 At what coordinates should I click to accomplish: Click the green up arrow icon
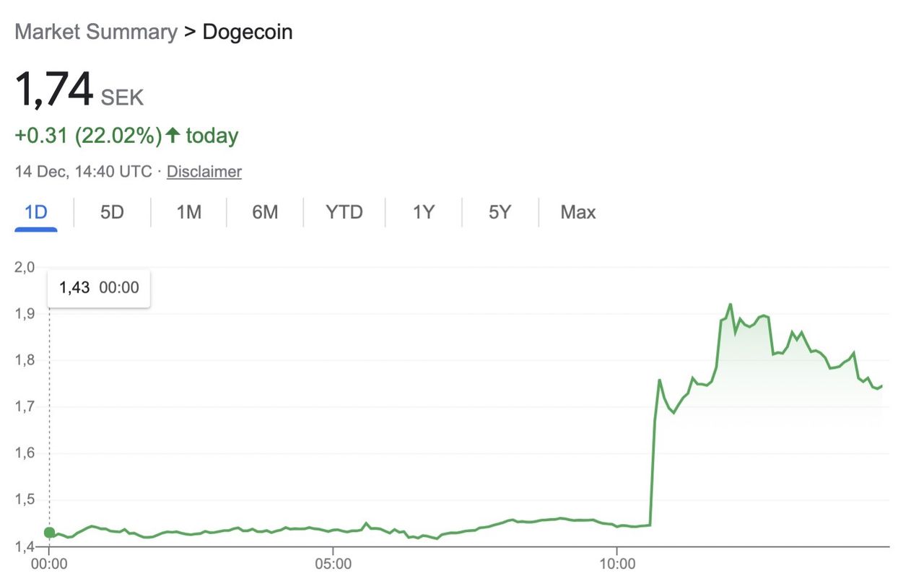point(173,135)
